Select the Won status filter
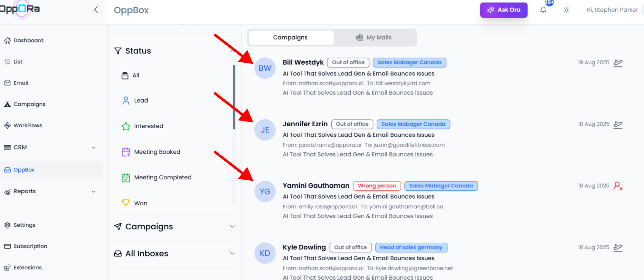This screenshot has width=644, height=280. coord(140,203)
